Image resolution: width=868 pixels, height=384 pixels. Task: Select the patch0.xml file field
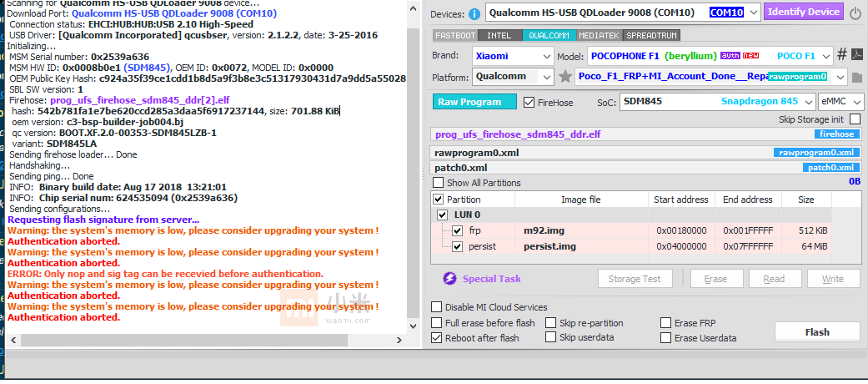click(645, 168)
